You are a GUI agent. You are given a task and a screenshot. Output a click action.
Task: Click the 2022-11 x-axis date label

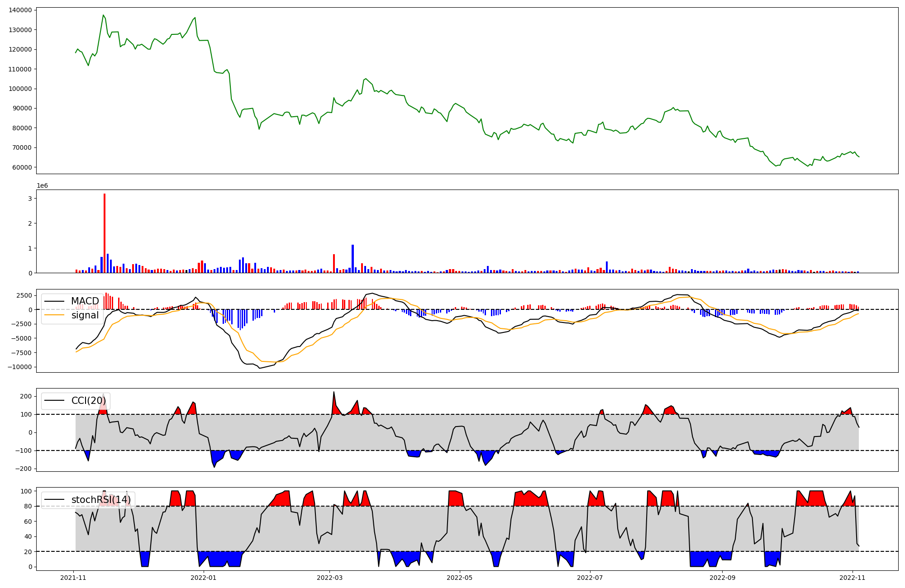coord(853,578)
